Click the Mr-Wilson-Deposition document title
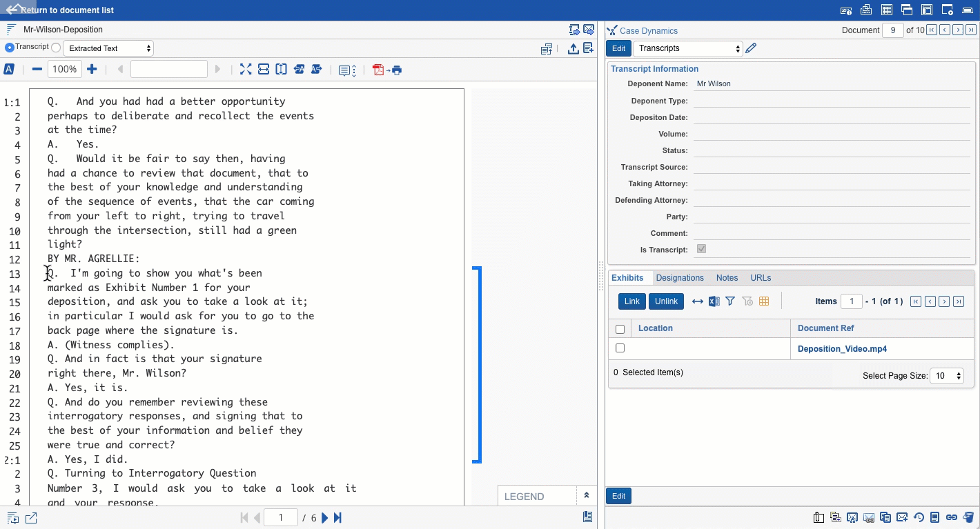 63,30
